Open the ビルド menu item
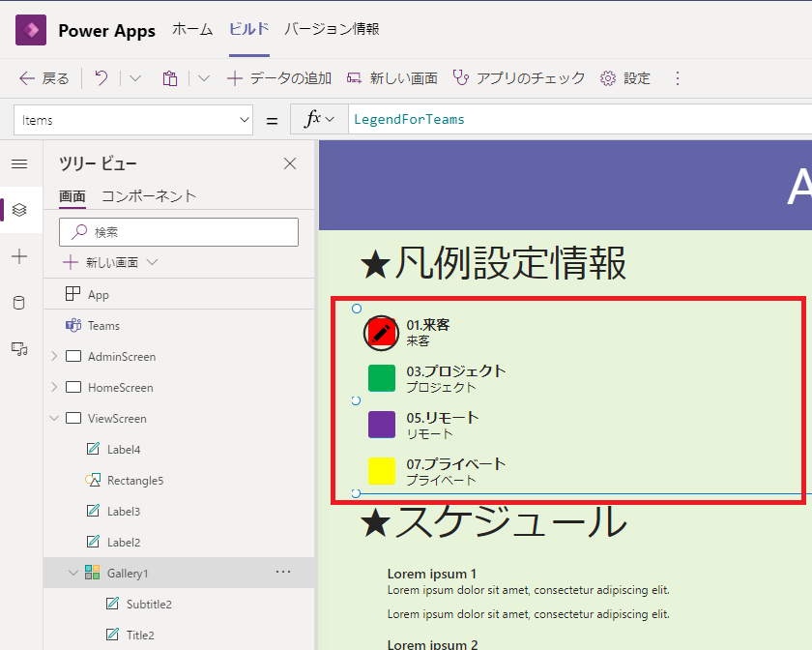Screen dimensions: 812x650 click(248, 30)
